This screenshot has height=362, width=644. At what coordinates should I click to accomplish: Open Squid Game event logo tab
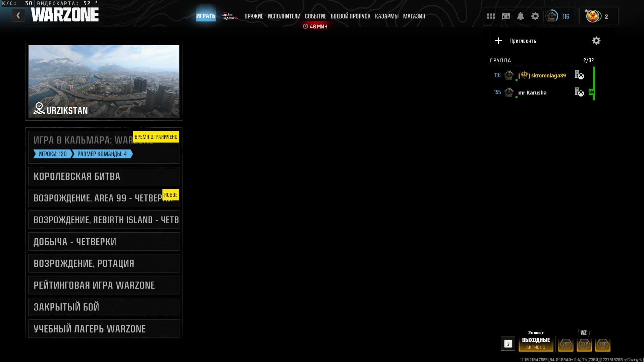(229, 16)
